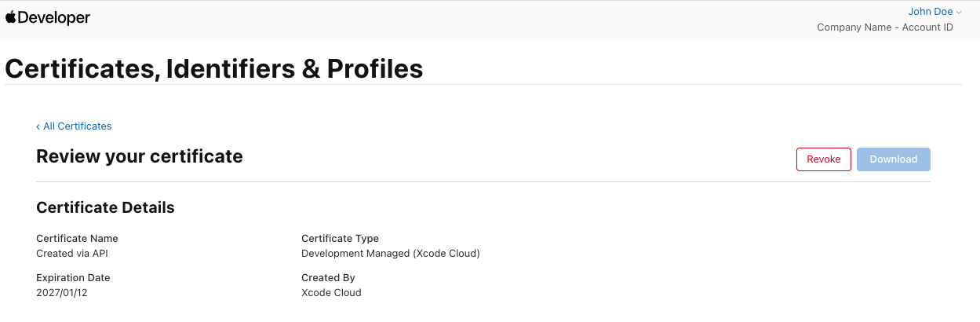This screenshot has height=322, width=980.
Task: Click the Certificate Name label
Action: click(x=77, y=239)
